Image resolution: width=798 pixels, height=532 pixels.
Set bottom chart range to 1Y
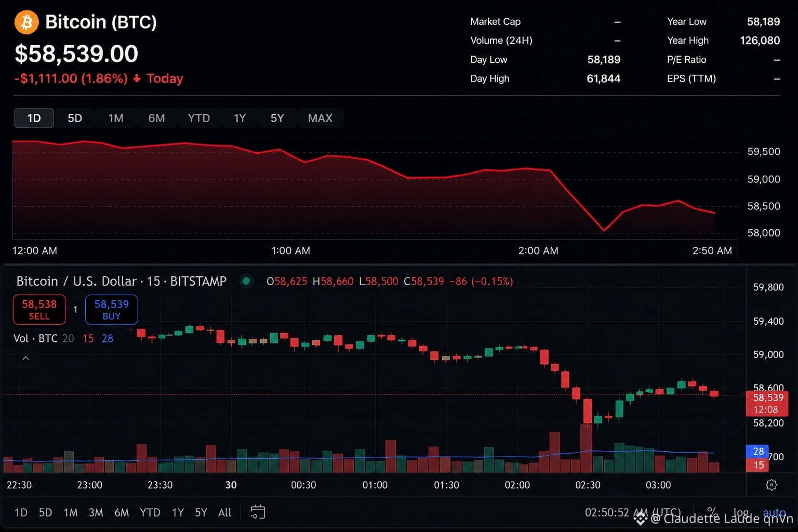[178, 513]
